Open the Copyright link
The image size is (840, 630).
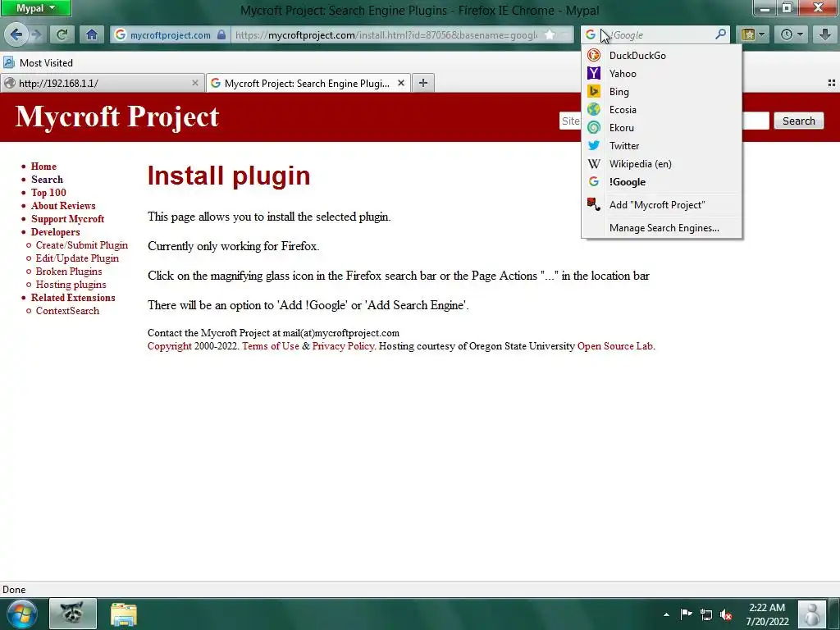[169, 346]
